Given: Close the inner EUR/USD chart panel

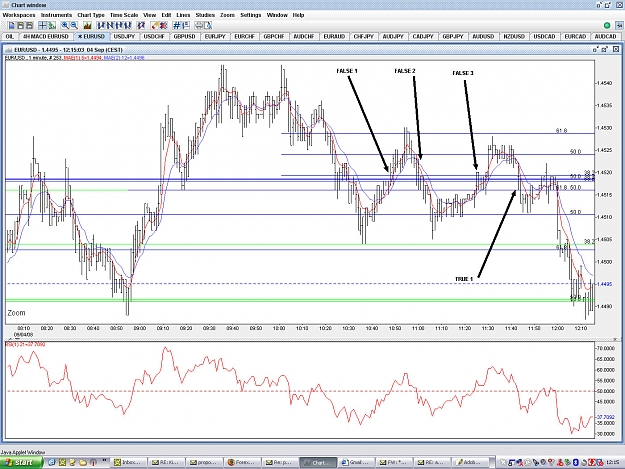Looking at the screenshot, I should [616, 49].
